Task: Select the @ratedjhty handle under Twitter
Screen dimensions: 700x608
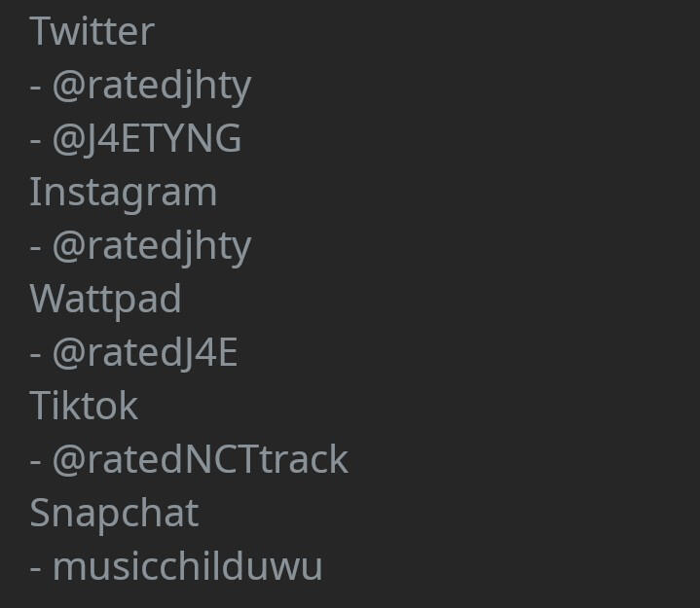Action: (x=152, y=86)
